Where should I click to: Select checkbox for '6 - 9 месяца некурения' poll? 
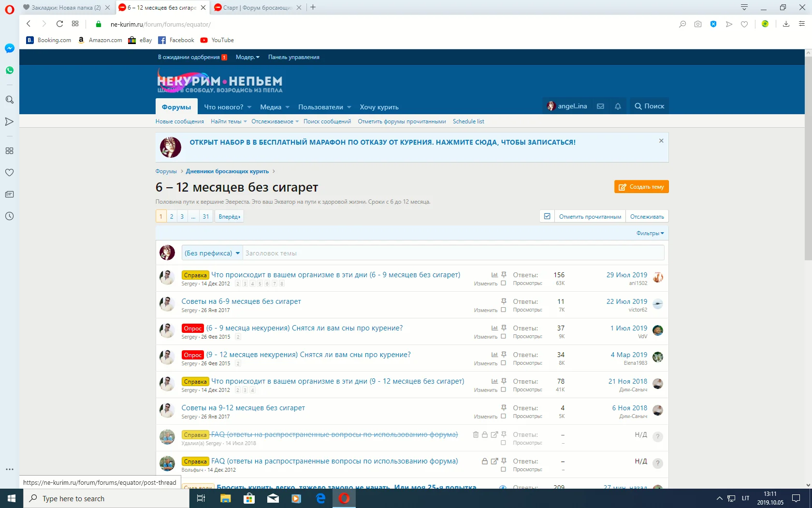click(503, 337)
